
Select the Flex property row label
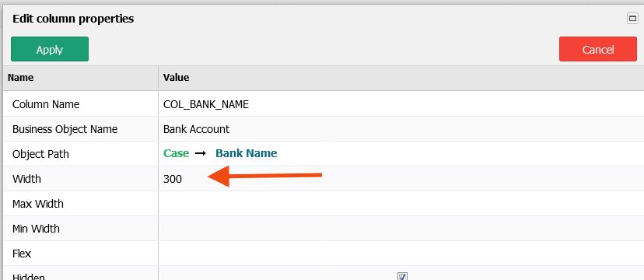(x=22, y=254)
